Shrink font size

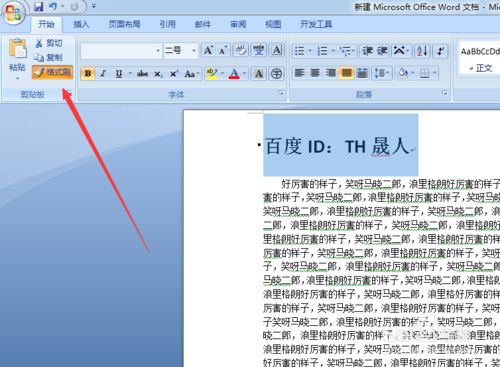[x=223, y=51]
